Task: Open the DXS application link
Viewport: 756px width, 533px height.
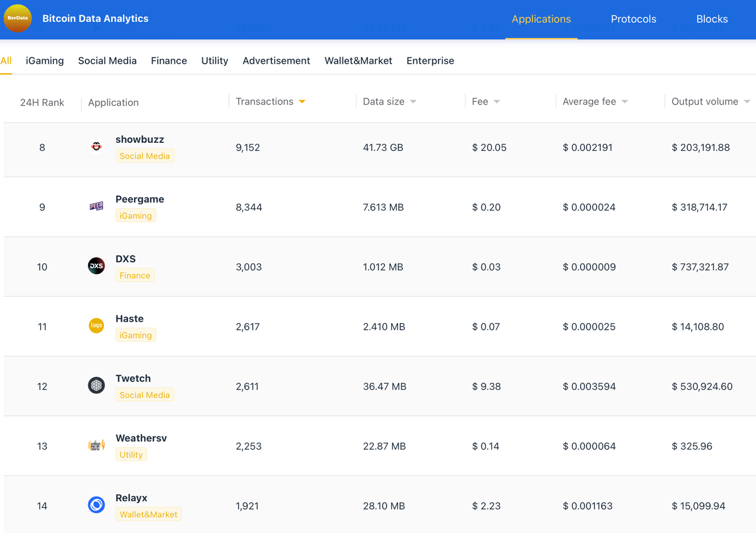Action: 125,259
